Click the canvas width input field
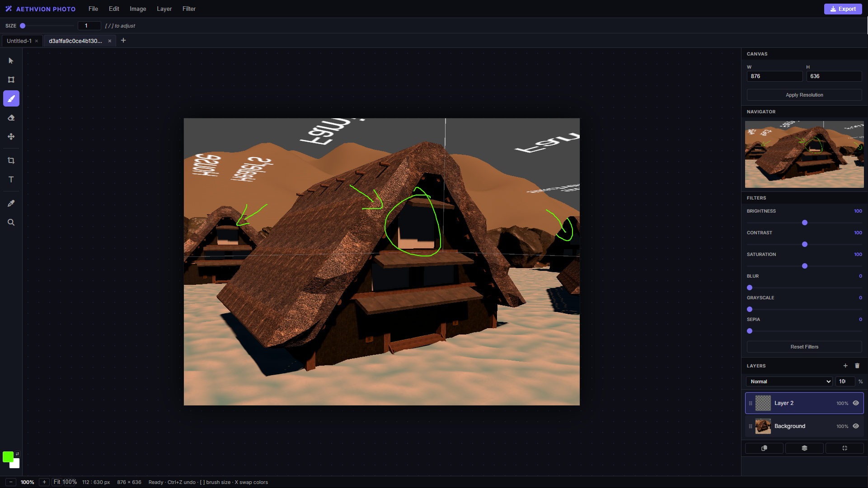868x488 pixels. point(774,76)
